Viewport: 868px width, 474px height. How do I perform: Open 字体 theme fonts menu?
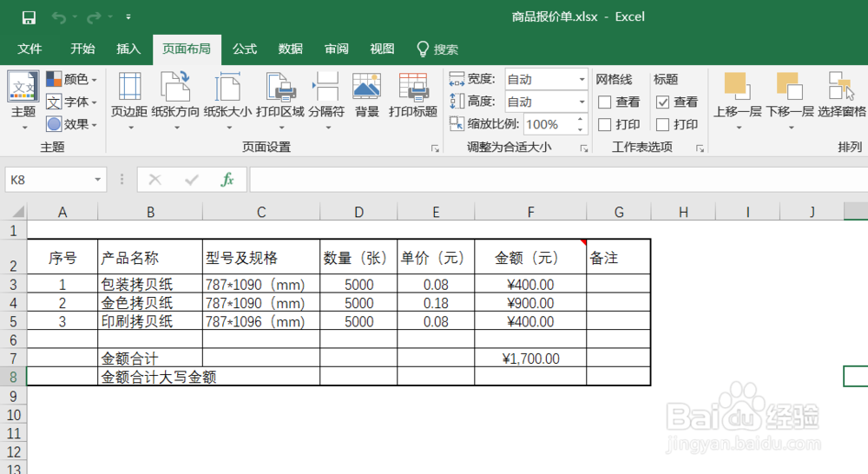[x=71, y=102]
